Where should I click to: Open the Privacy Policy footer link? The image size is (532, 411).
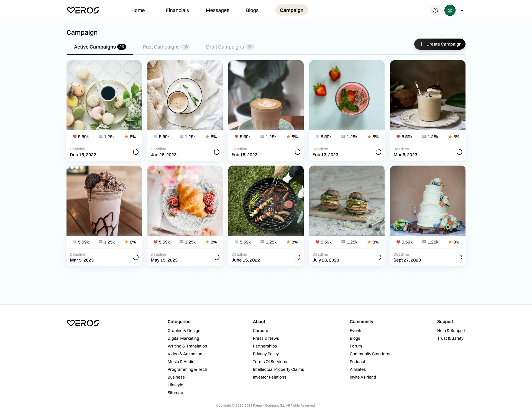(266, 354)
